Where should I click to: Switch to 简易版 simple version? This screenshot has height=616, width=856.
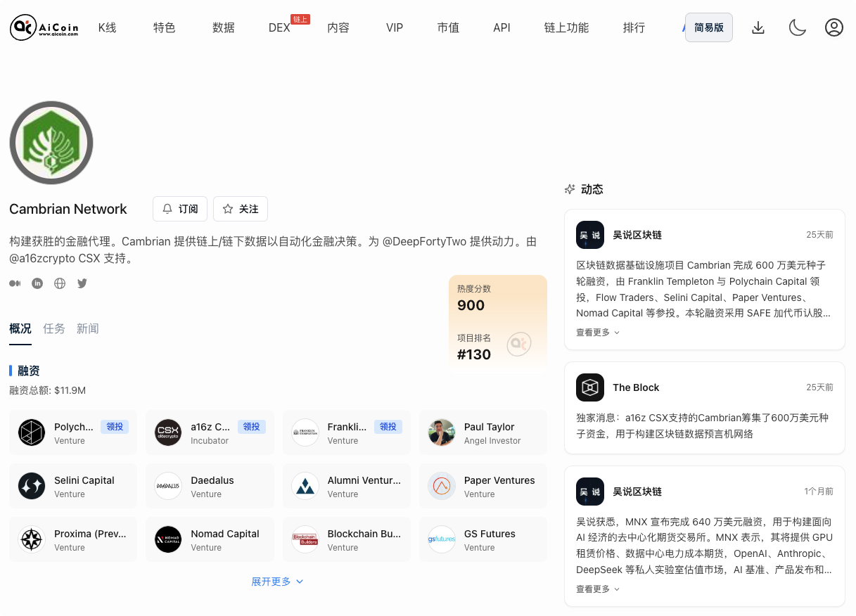tap(709, 27)
